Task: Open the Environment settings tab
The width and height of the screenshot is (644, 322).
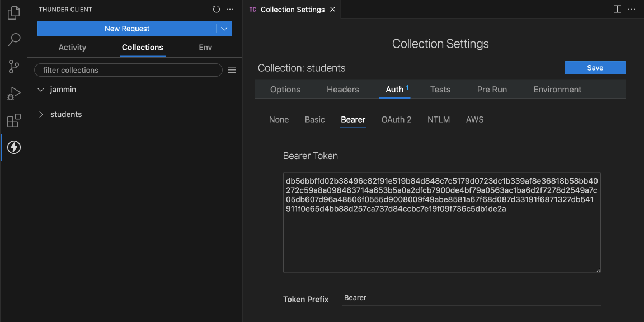Action: tap(557, 89)
